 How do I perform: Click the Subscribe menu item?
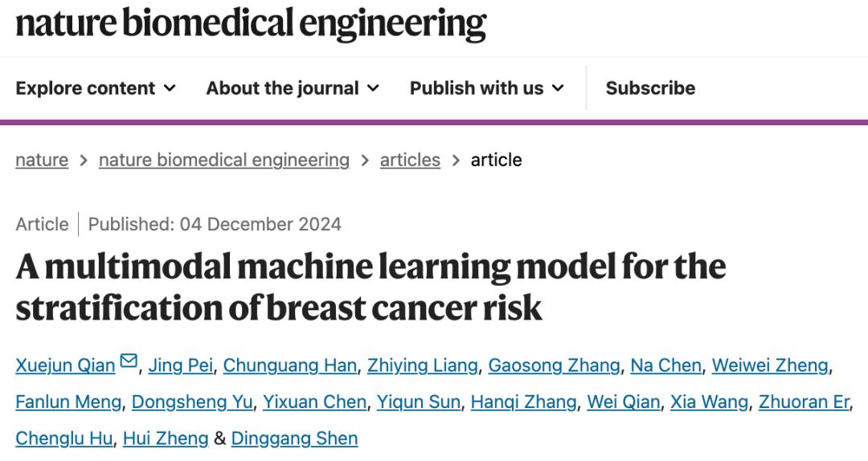click(x=650, y=88)
